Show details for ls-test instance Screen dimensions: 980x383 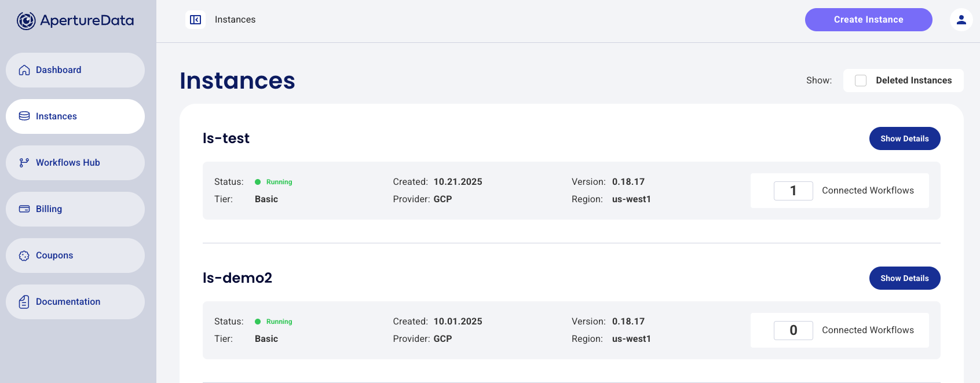pos(904,138)
